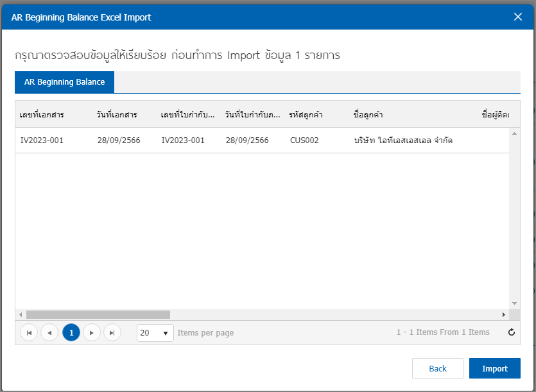Click the '1 - 1 Items From 1 Items' status text
536x392 pixels.
443,332
